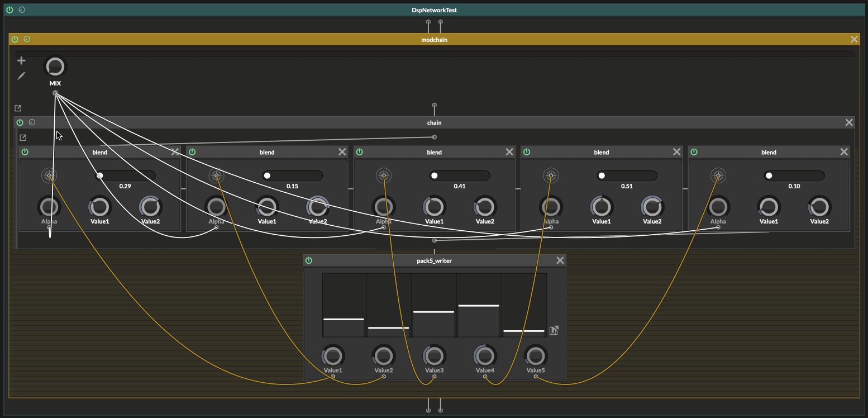
Task: Toggle power on the 0.41 blend node
Action: [359, 152]
